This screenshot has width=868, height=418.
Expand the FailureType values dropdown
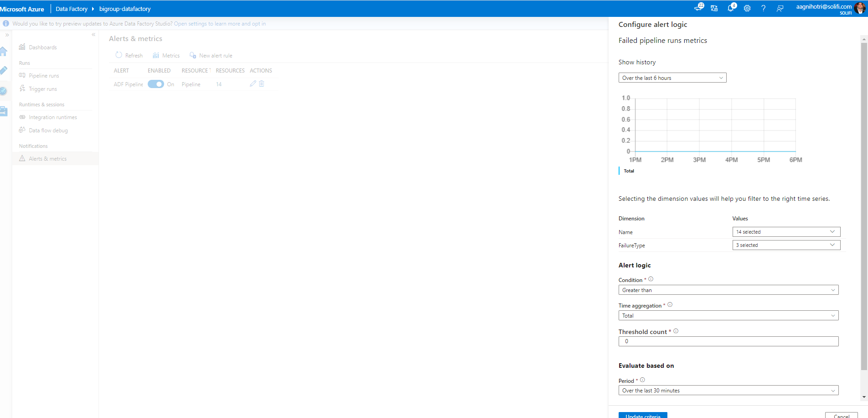786,245
